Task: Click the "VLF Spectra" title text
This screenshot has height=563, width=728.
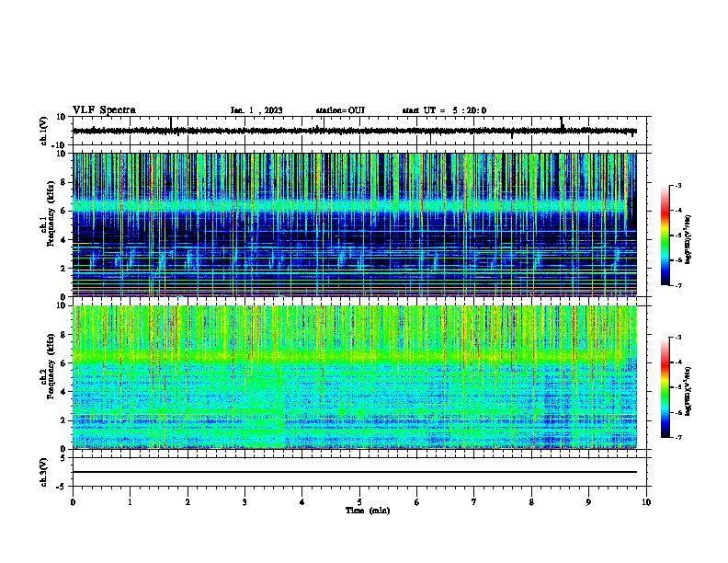Action: 104,110
